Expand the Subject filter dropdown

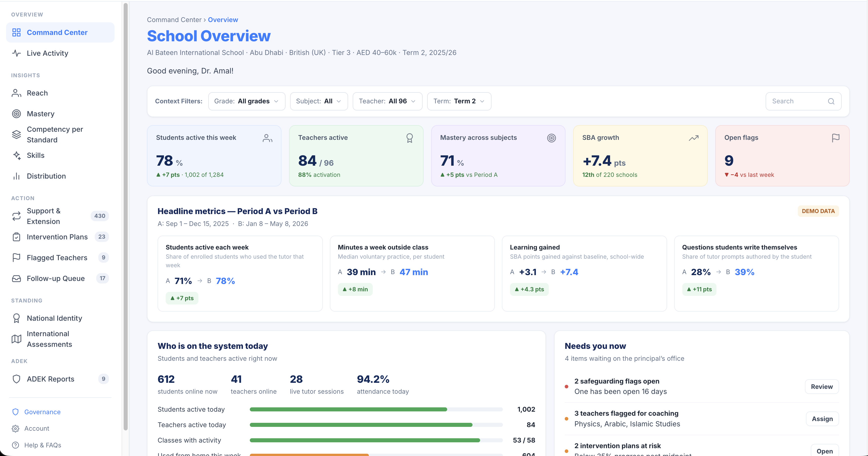pos(319,101)
